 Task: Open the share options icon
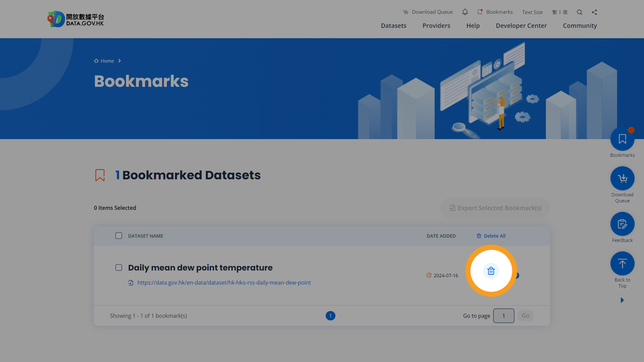click(594, 12)
